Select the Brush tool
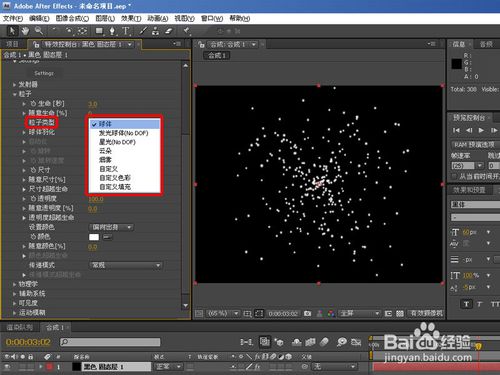The width and height of the screenshot is (500, 375). (x=143, y=31)
